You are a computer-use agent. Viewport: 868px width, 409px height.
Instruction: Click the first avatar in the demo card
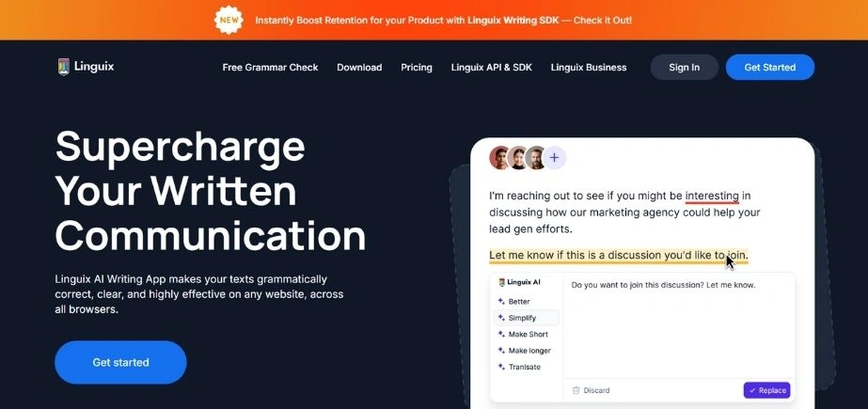[x=500, y=158]
